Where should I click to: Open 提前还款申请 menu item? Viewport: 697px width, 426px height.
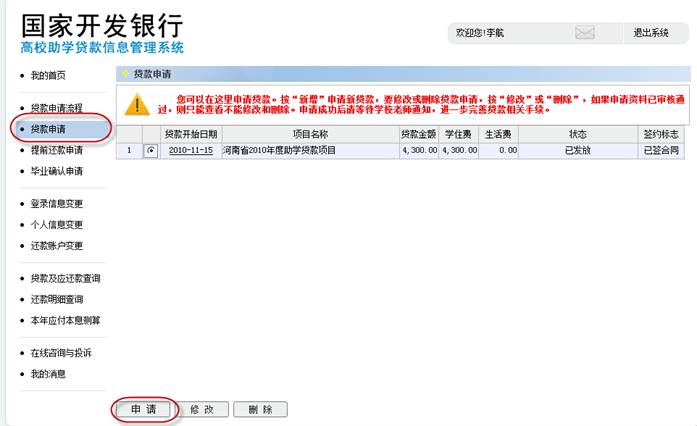pos(56,150)
